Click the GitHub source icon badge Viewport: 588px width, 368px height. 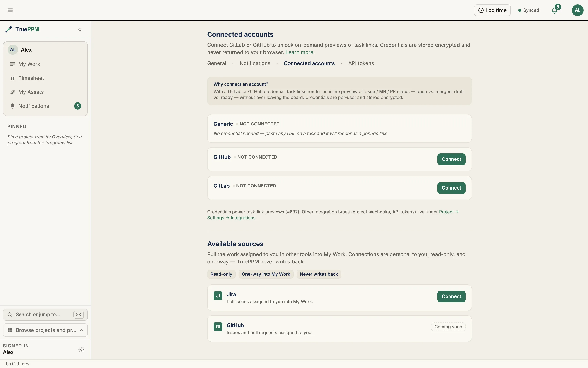click(218, 327)
